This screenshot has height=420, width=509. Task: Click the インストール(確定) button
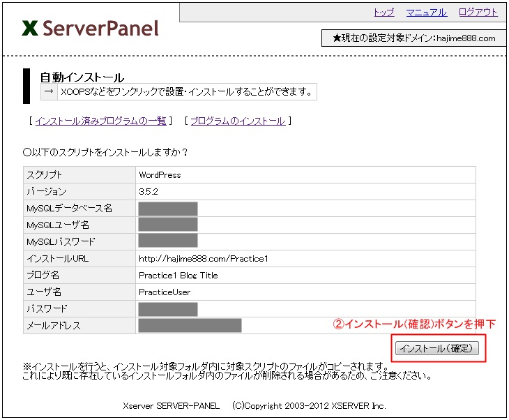coord(437,348)
